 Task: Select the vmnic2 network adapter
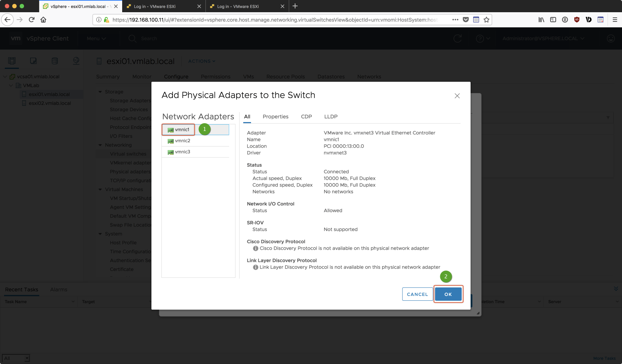pyautogui.click(x=183, y=141)
